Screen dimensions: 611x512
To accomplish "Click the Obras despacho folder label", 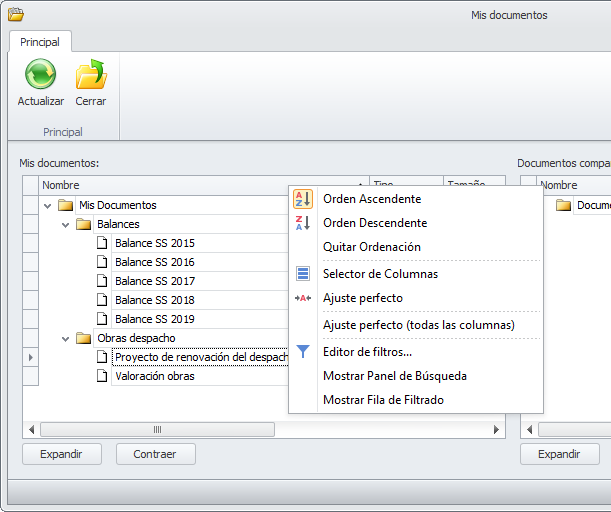I will coord(136,338).
